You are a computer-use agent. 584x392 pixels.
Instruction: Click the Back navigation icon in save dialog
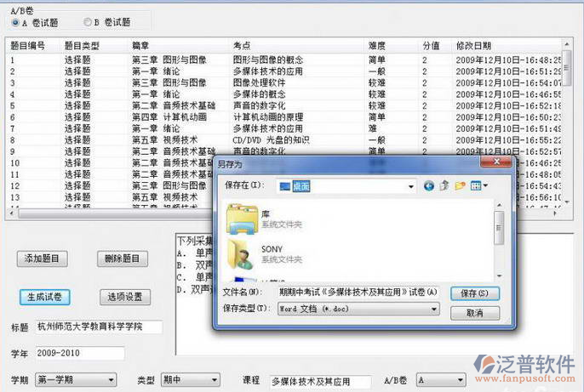click(x=429, y=185)
